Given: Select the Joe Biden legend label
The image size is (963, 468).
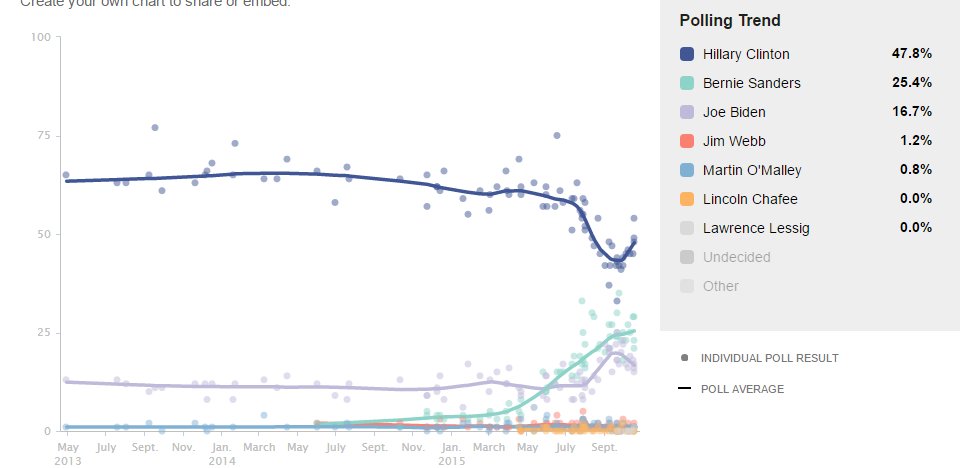Looking at the screenshot, I should coord(734,112).
